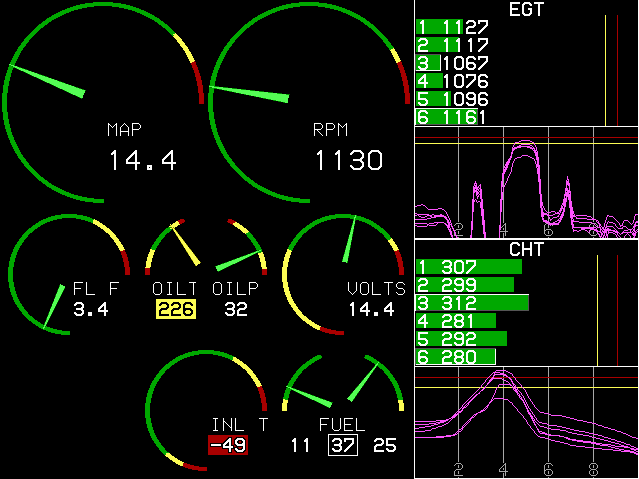Image resolution: width=639 pixels, height=479 pixels.
Task: Click the red INL T -49 alert
Action: pyautogui.click(x=227, y=445)
